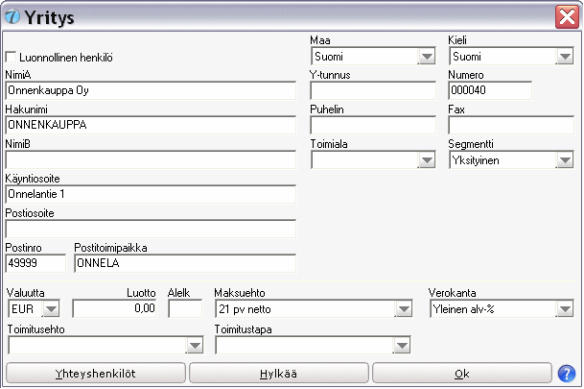Click the Luotto credit field showing 0,00
This screenshot has height=389, width=584.
[x=114, y=309]
